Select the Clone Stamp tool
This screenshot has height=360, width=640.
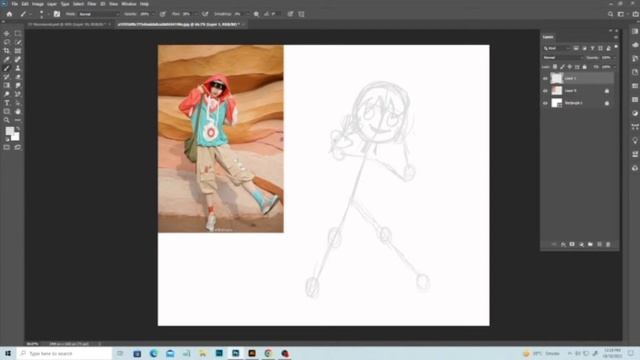pyautogui.click(x=18, y=68)
